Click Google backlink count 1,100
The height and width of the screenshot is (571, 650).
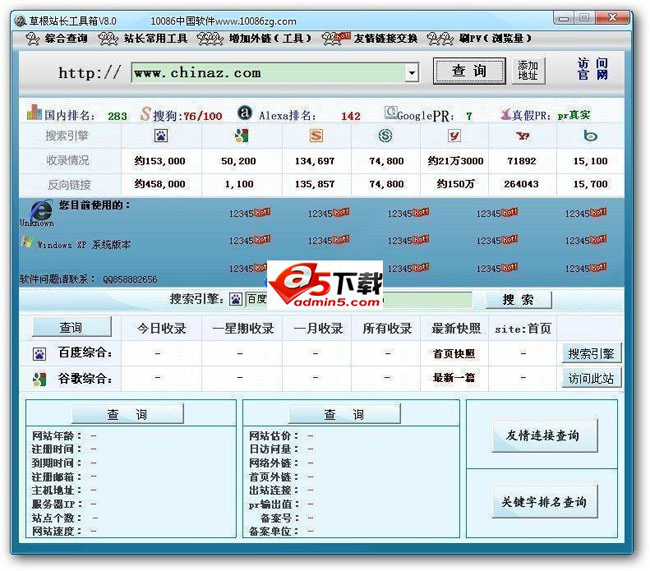[x=239, y=184]
